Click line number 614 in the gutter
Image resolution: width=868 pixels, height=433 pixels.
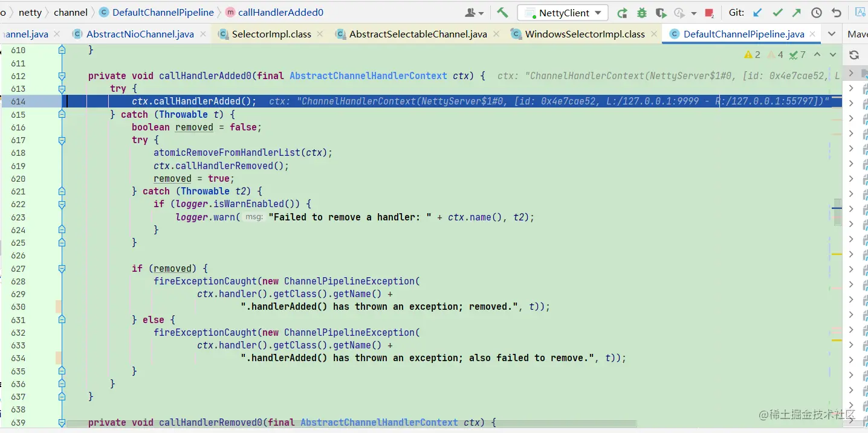point(18,101)
